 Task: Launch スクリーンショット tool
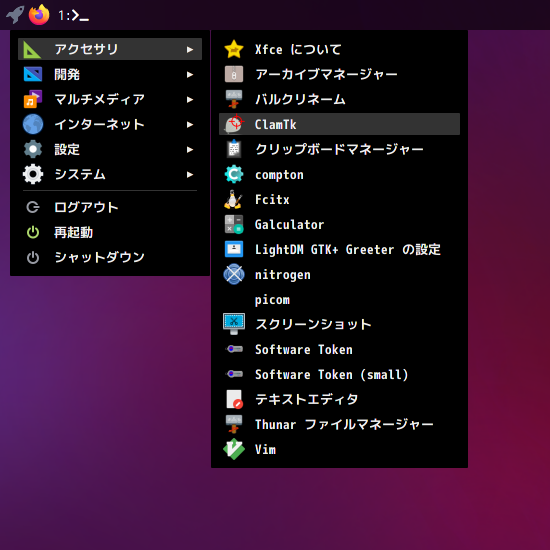(x=339, y=324)
